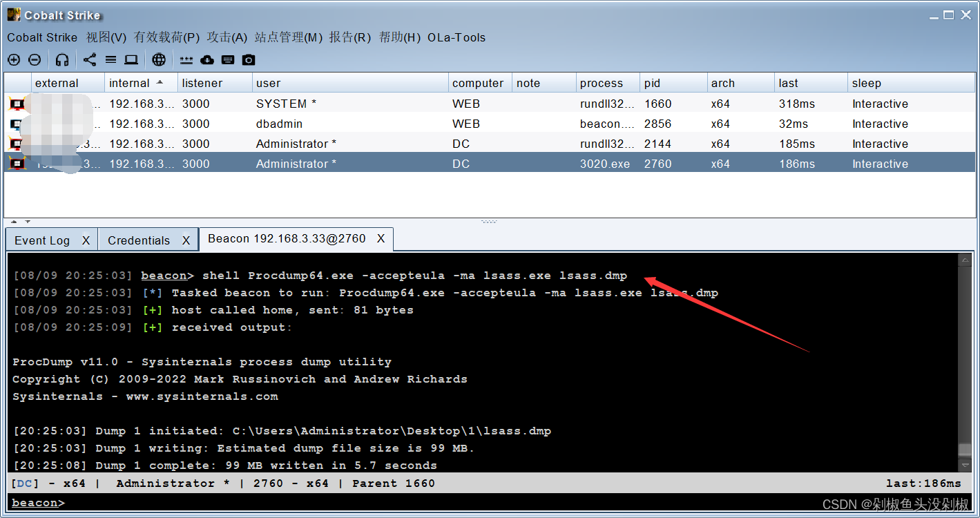Open the web globe toolbar icon

tap(159, 60)
